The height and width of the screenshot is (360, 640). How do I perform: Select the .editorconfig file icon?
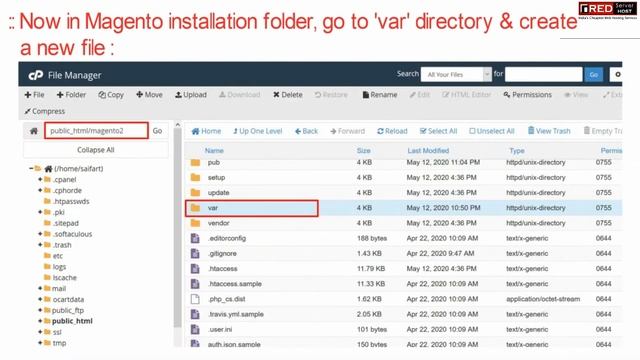195,238
